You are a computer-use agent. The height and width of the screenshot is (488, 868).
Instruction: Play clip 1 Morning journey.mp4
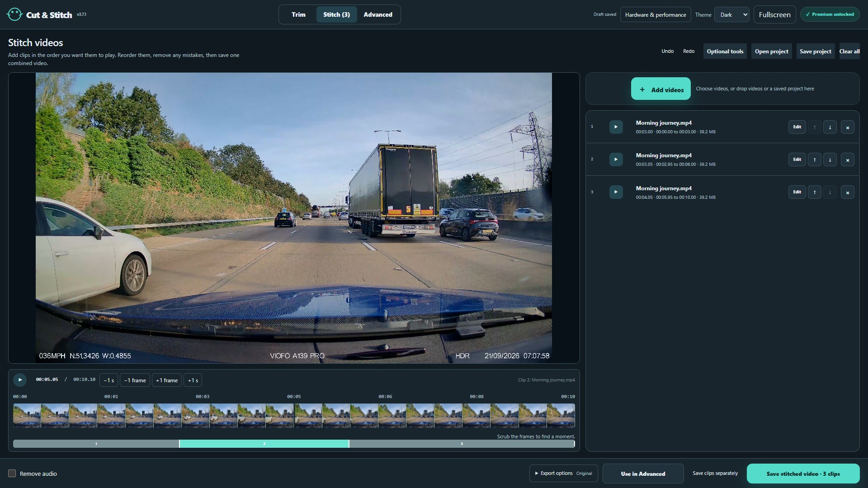(x=616, y=127)
